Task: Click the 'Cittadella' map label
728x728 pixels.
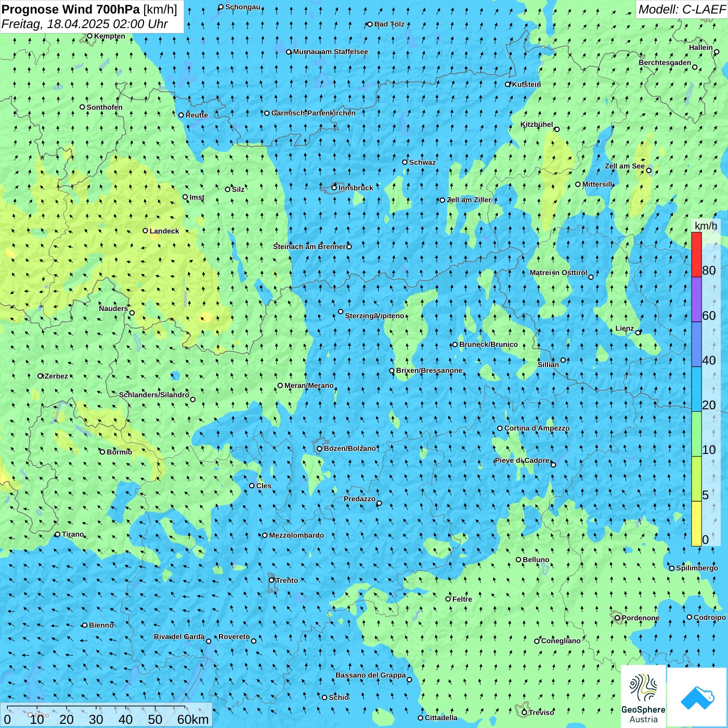Action: 441,718
